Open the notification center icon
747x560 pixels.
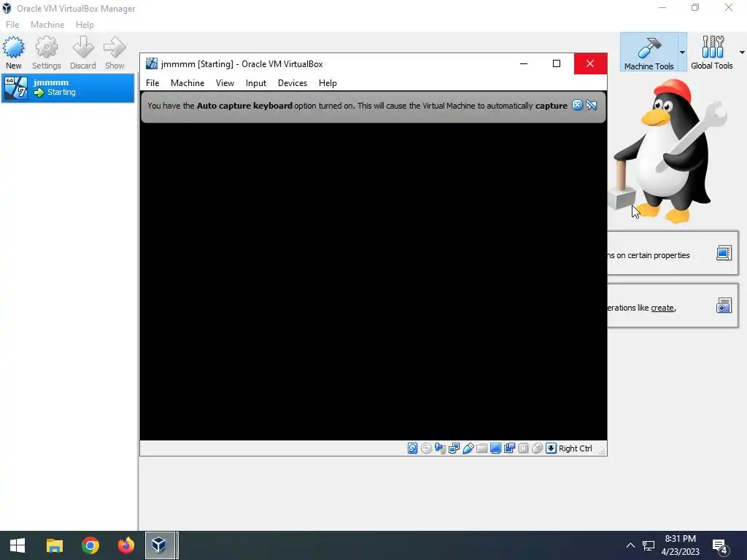pyautogui.click(x=720, y=545)
